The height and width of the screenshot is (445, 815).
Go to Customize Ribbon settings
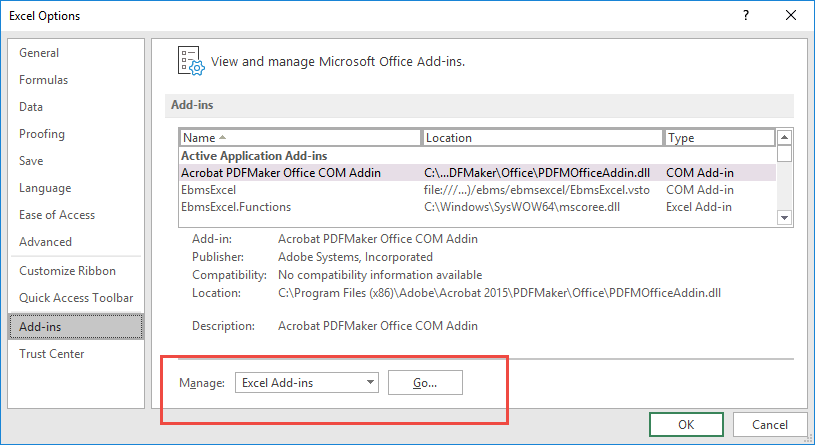[67, 271]
